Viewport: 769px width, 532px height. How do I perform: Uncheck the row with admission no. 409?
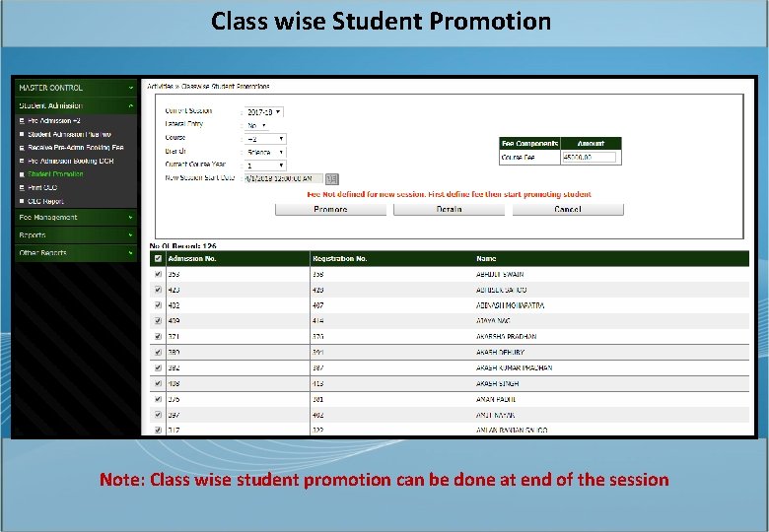[158, 321]
